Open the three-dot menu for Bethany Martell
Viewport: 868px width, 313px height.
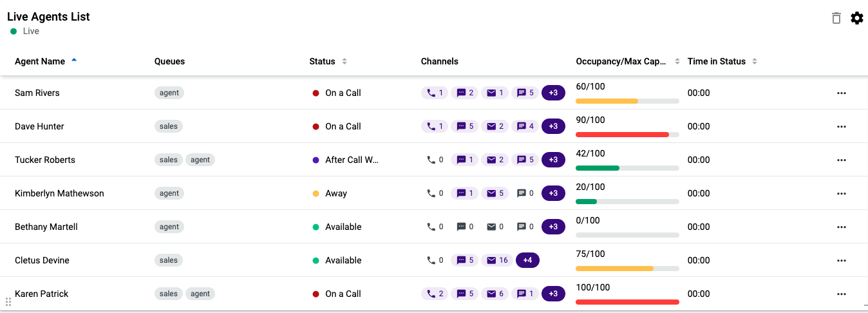click(841, 227)
